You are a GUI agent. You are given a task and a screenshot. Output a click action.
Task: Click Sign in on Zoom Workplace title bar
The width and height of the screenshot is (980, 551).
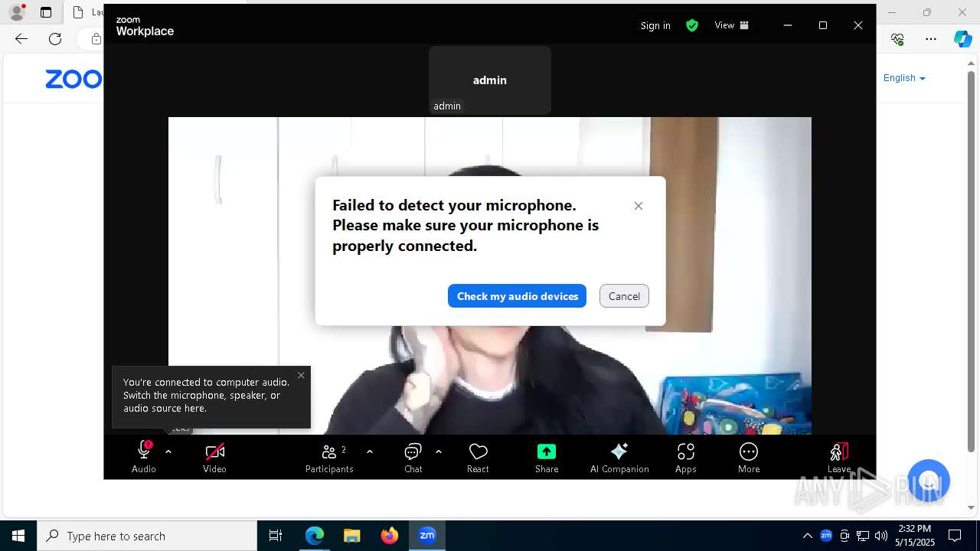(x=655, y=25)
